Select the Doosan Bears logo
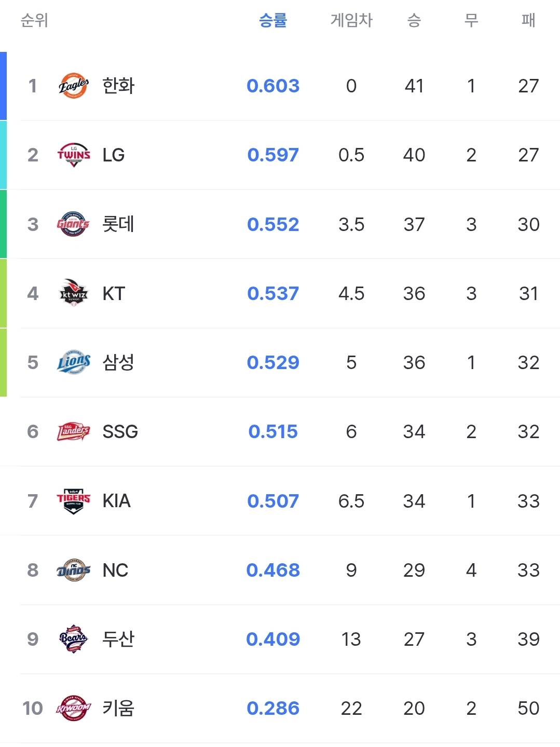Screen dimensions: 560x747 pyautogui.click(x=73, y=639)
